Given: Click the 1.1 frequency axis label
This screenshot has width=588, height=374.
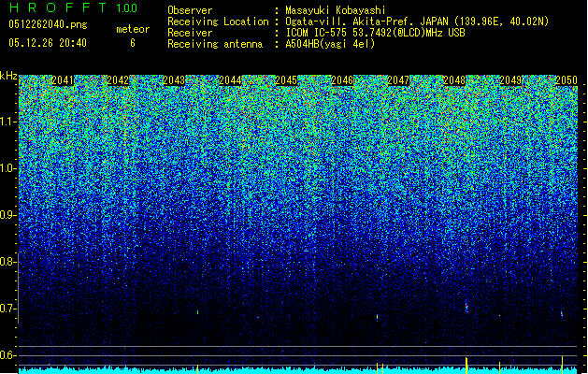Looking at the screenshot, I should point(8,122).
